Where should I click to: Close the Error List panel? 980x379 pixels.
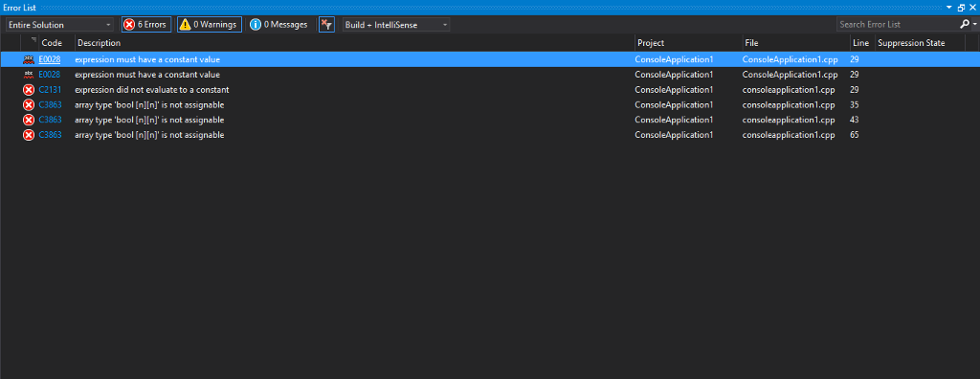[972, 8]
